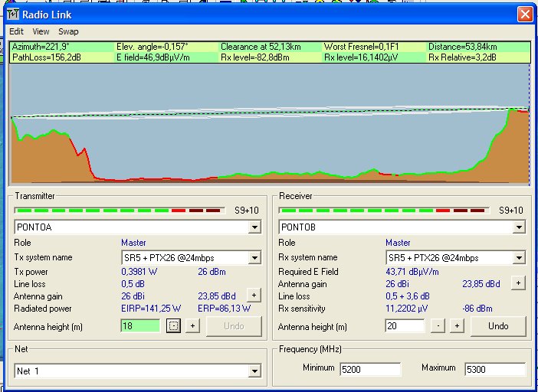Click the receiver Undo button
Screen dimensions: 538x392
[498, 326]
